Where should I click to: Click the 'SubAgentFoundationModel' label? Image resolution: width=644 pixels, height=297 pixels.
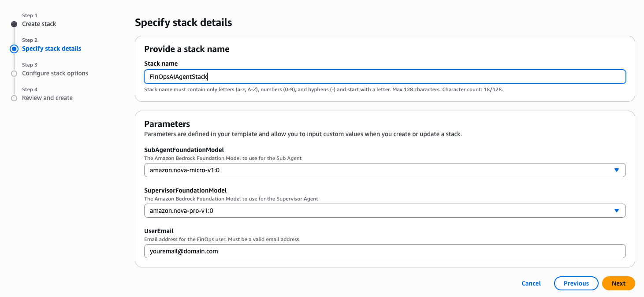coord(184,150)
